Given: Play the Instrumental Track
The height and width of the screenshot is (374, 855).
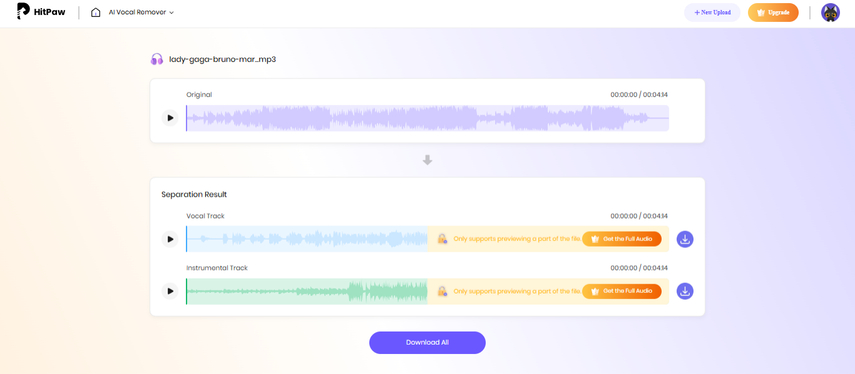Looking at the screenshot, I should 170,291.
